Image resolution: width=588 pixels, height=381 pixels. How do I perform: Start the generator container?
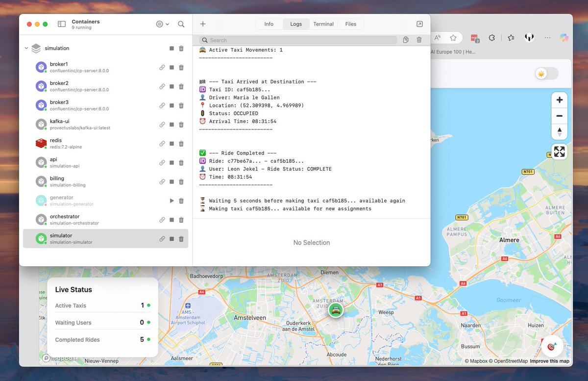171,201
